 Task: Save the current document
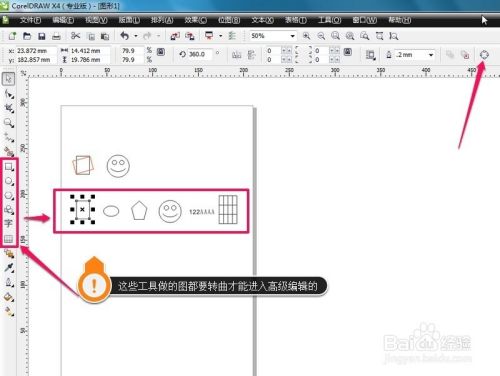pos(42,36)
